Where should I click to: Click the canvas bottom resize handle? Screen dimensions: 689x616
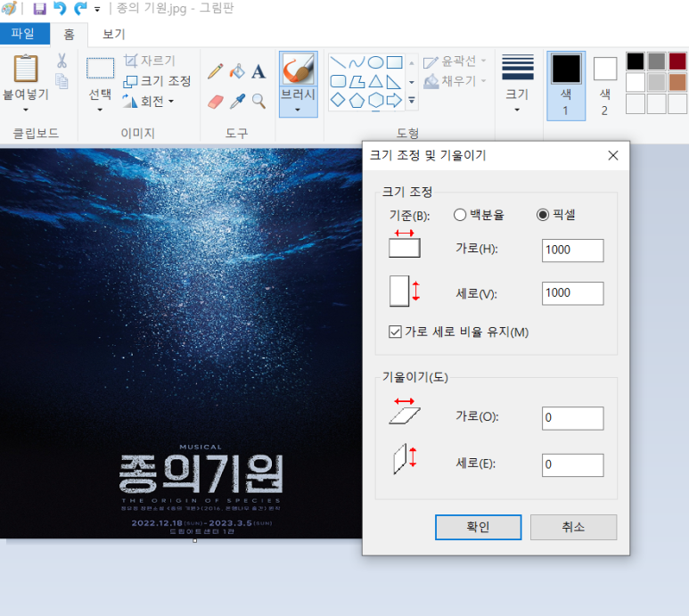pos(194,541)
